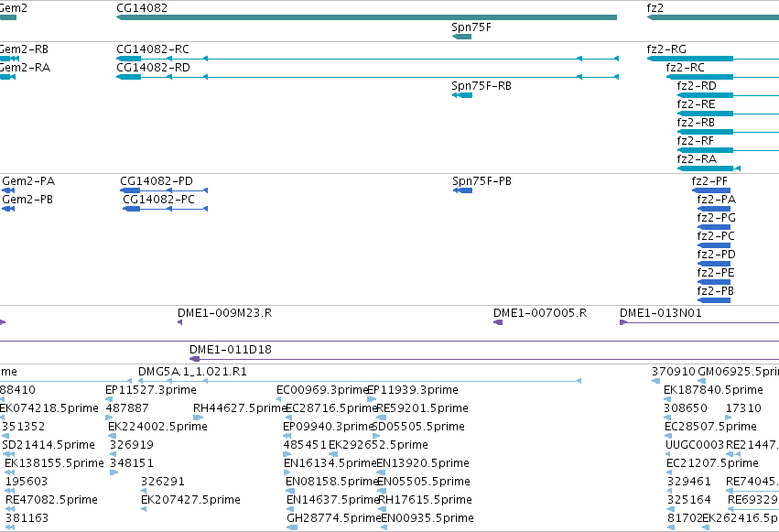This screenshot has width=779, height=532.
Task: Select the CG14082-RD transcript label
Action: coord(153,68)
